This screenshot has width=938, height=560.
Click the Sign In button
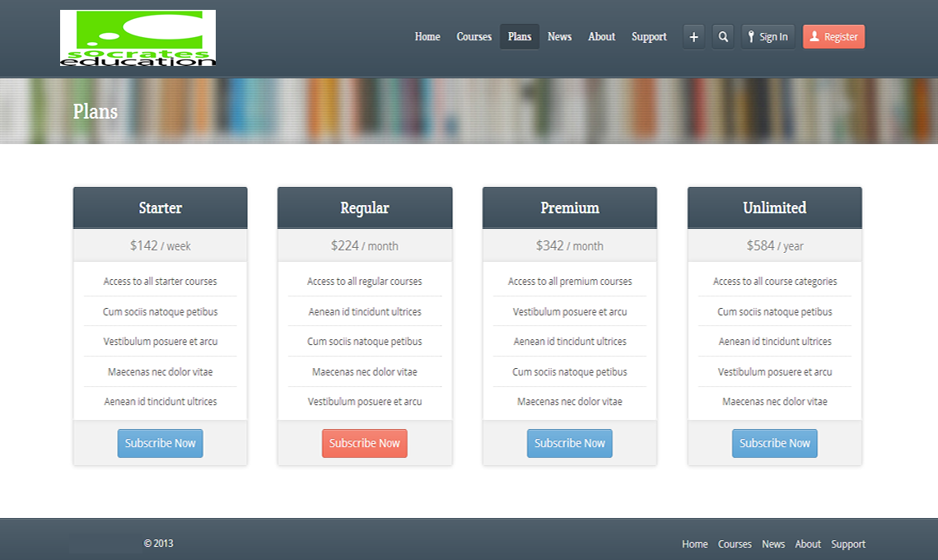pos(768,37)
